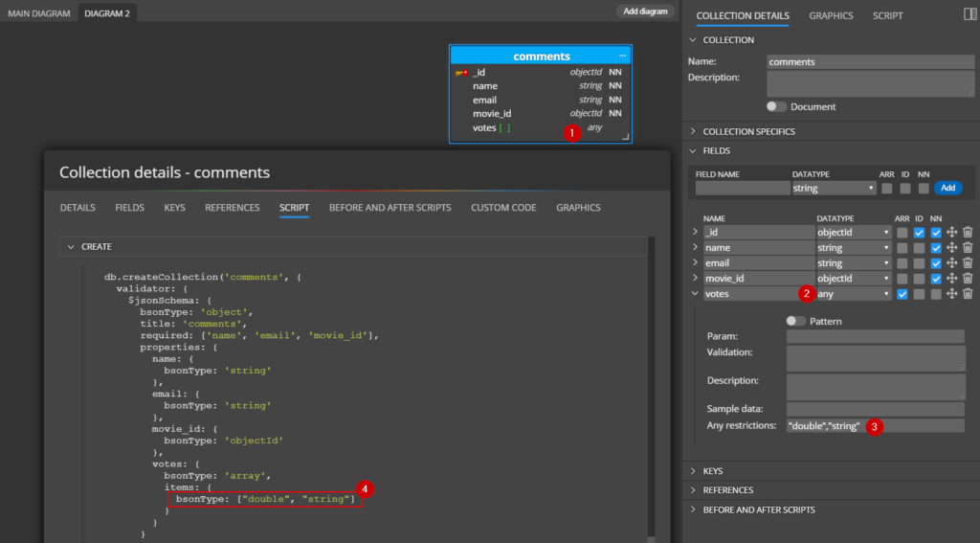Delete the email field with trash icon
The height and width of the screenshot is (543, 980).
point(968,262)
